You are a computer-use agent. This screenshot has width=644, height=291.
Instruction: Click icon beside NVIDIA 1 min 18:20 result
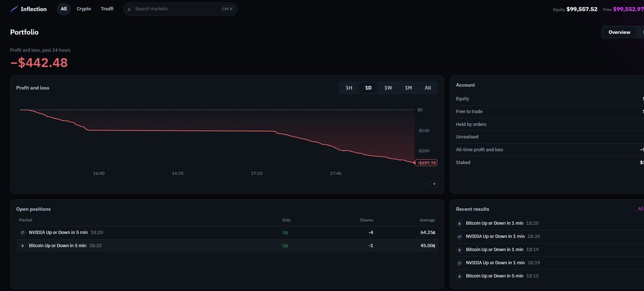459,236
